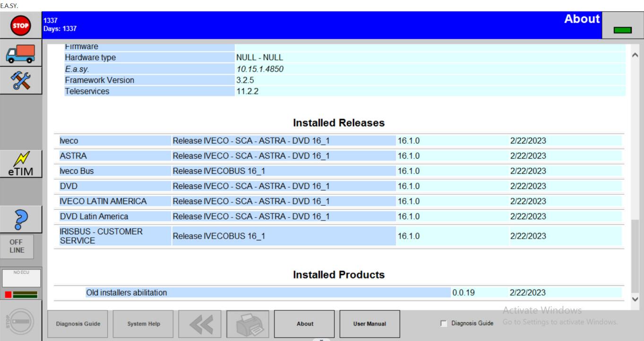Viewport: 644px width, 341px height.
Task: Click the green indicator in the header
Action: coord(623,30)
